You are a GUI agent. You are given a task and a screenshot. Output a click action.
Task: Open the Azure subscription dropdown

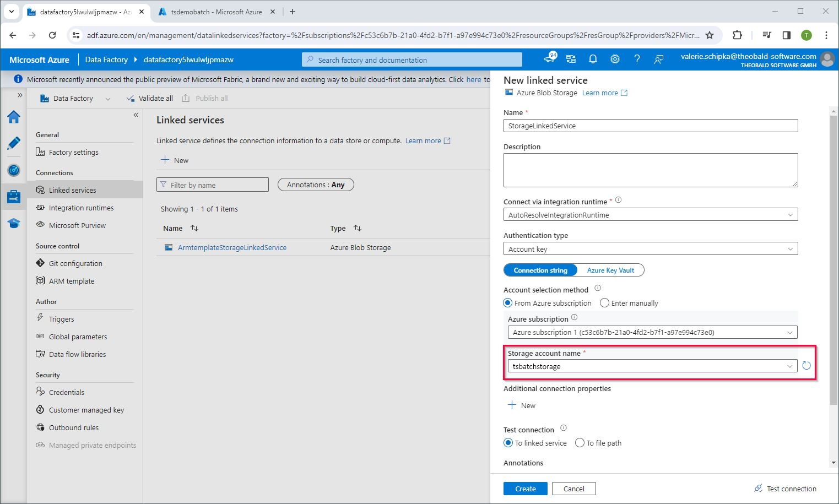click(x=652, y=332)
